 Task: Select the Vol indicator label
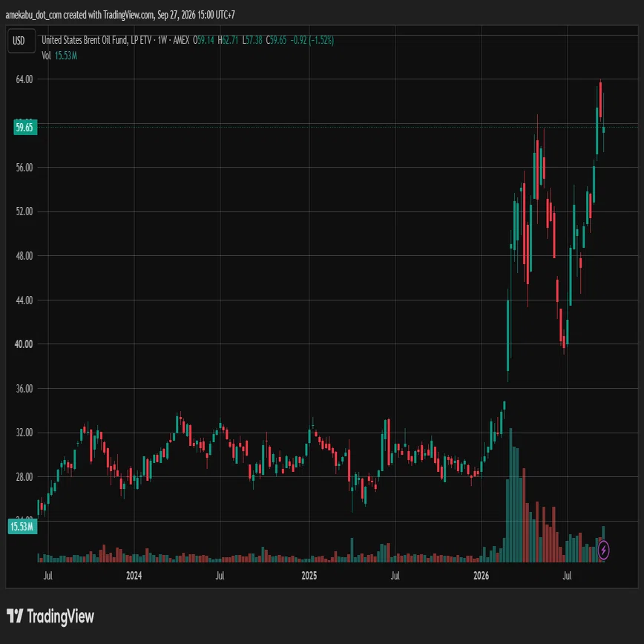tap(47, 56)
